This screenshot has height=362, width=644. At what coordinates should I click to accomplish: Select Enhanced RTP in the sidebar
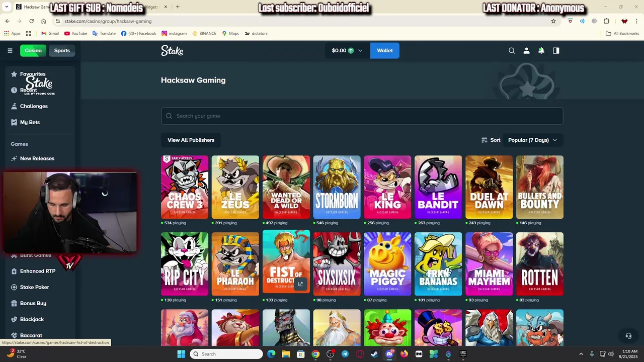click(38, 271)
